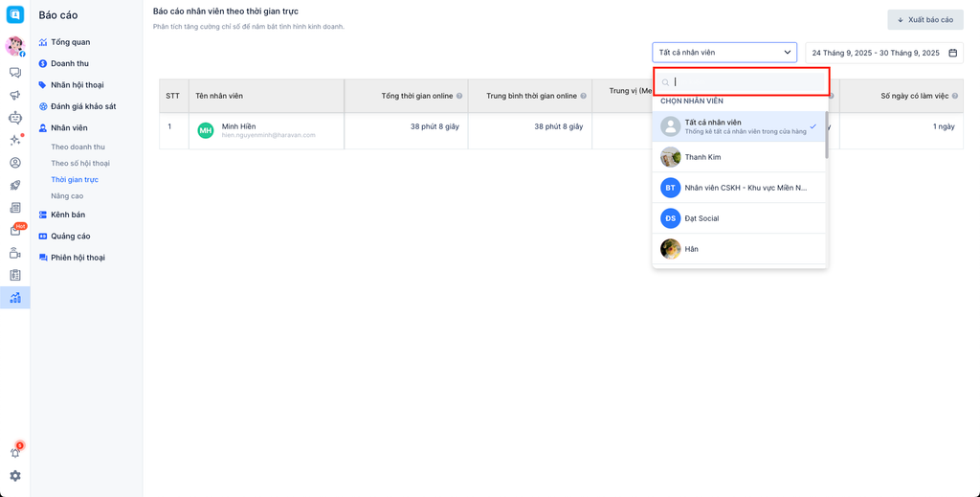Click the employee search input field
Image resolution: width=980 pixels, height=497 pixels.
[746, 82]
